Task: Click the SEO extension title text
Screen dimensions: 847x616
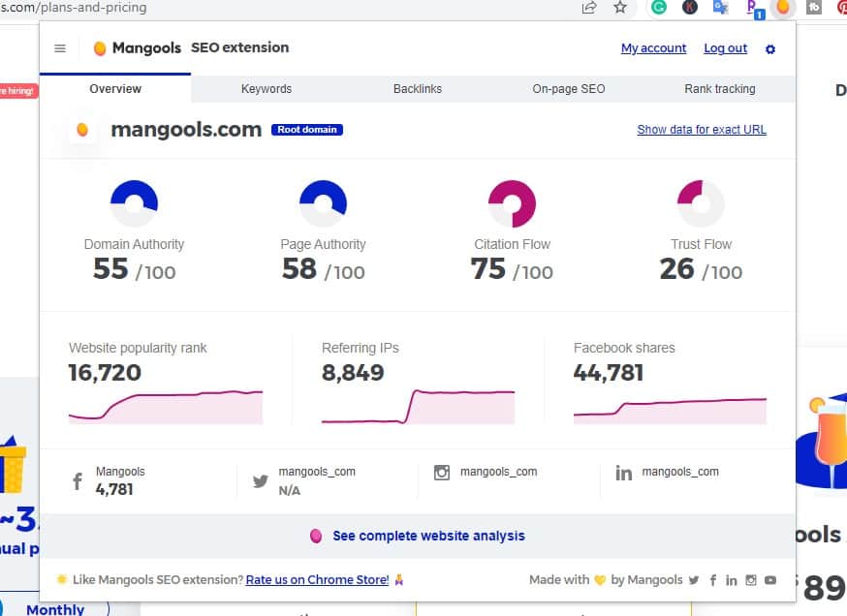Action: (239, 47)
